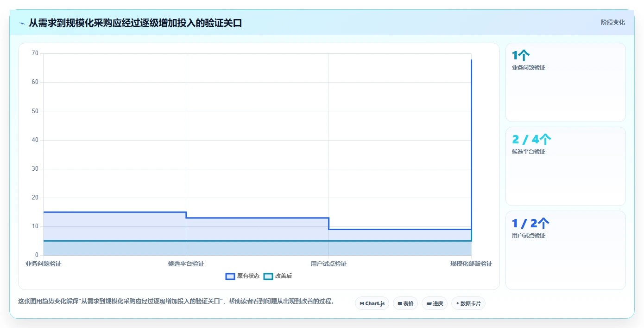This screenshot has width=644, height=328.
Task: Click the 阶段变化 label in header
Action: [612, 22]
